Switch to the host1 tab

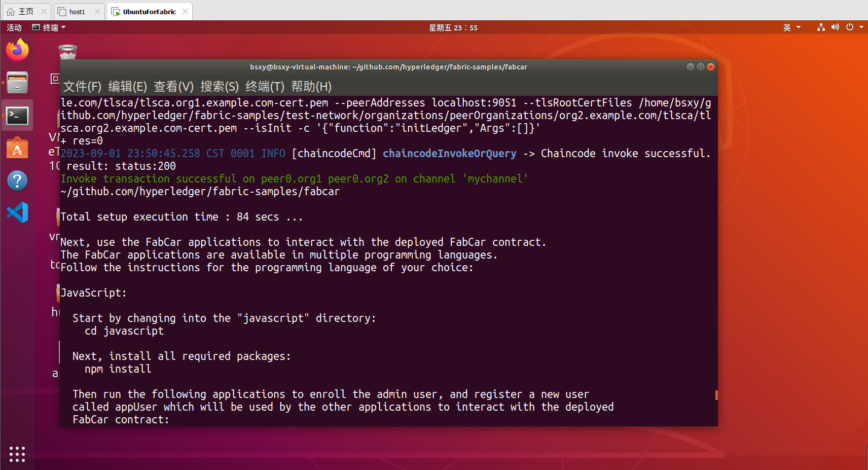(78, 12)
